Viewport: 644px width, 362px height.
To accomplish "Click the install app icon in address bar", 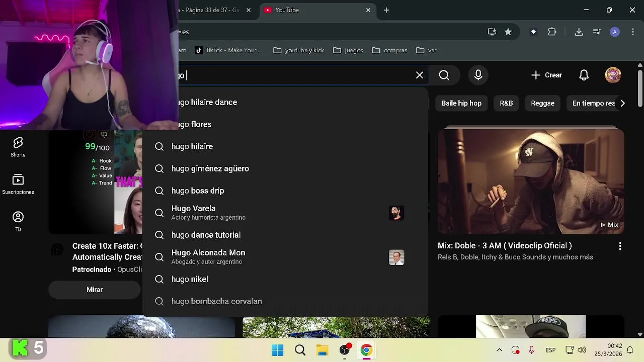I will tap(492, 32).
